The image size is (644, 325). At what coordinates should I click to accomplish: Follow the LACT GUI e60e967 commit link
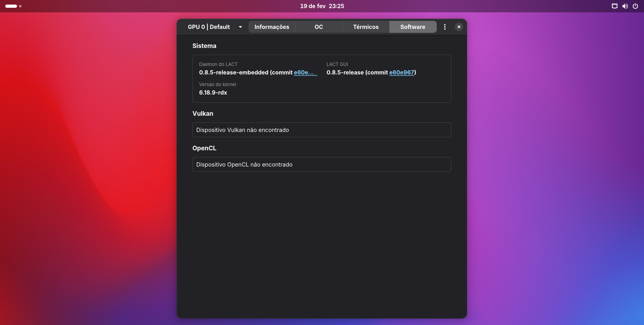tap(401, 72)
